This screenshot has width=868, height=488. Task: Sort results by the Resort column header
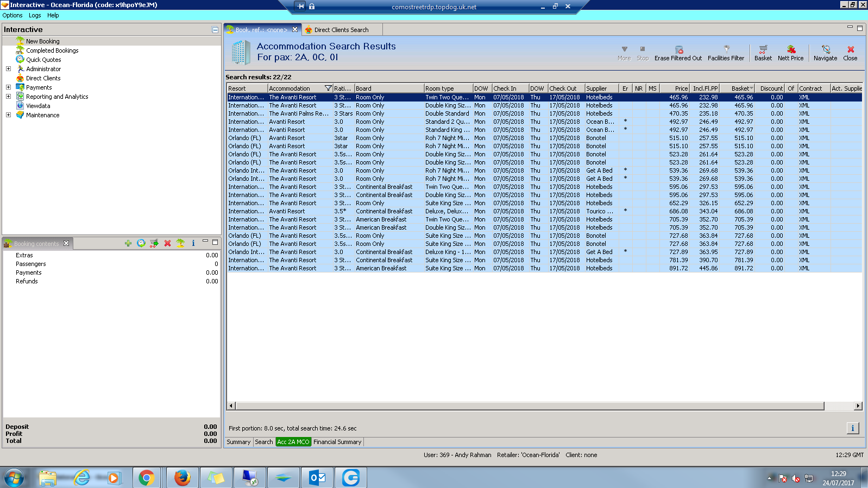click(247, 88)
